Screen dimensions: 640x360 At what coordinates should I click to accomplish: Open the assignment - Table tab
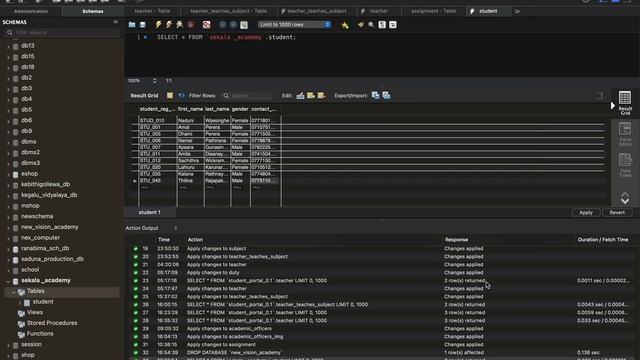pyautogui.click(x=433, y=11)
